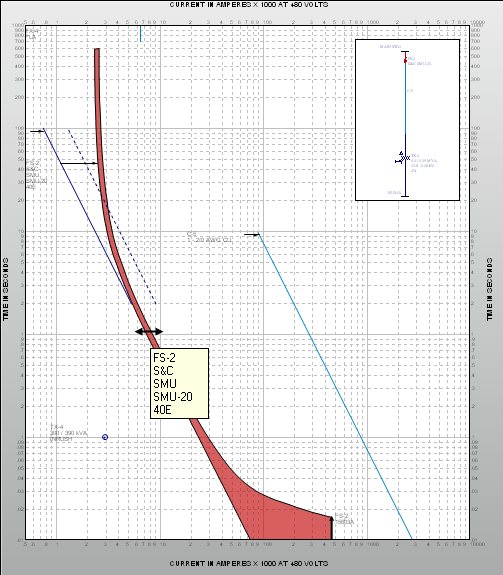Click the short arrow at the transformer damage curve top
The height and width of the screenshot is (575, 503).
click(x=37, y=131)
